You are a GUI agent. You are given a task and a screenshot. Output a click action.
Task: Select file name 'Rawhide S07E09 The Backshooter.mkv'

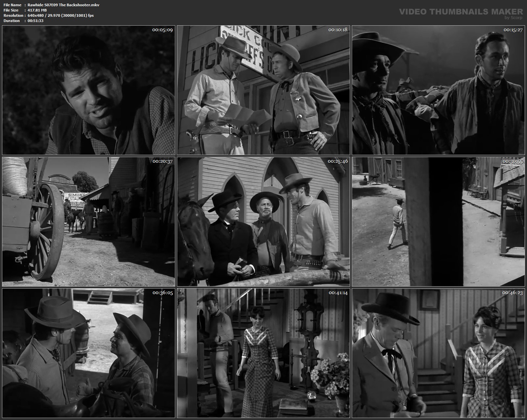63,5
